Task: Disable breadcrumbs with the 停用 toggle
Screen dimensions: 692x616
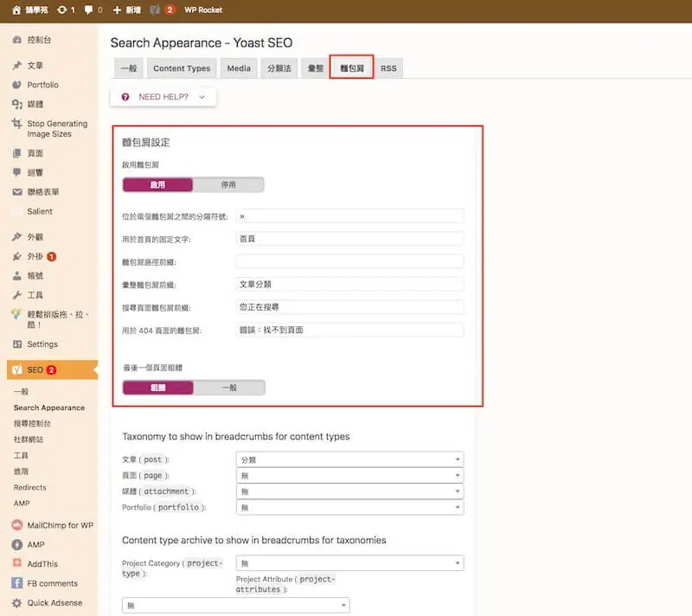Action: [x=228, y=184]
